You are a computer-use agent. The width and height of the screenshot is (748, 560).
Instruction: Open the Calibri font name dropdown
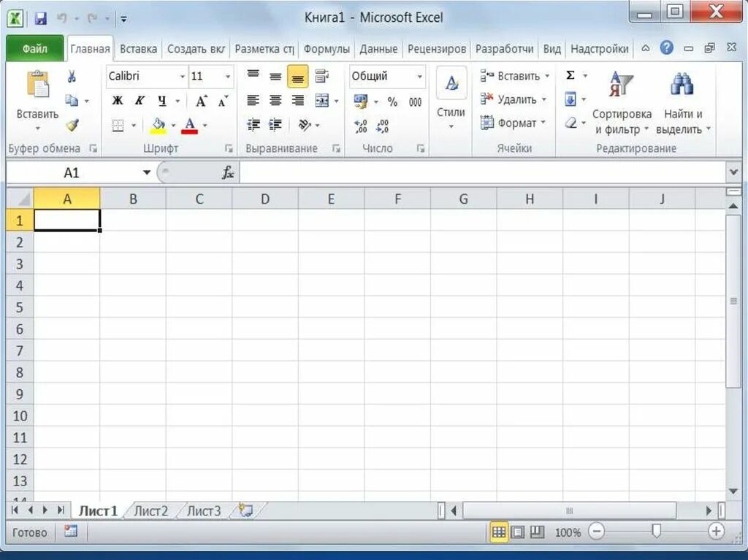tap(182, 77)
